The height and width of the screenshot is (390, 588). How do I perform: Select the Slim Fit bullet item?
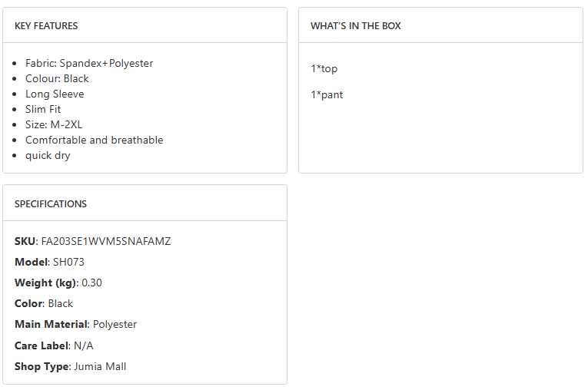[43, 110]
